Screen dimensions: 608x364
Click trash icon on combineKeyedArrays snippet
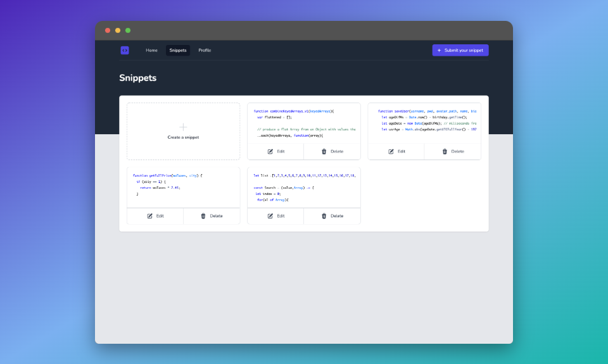click(324, 151)
